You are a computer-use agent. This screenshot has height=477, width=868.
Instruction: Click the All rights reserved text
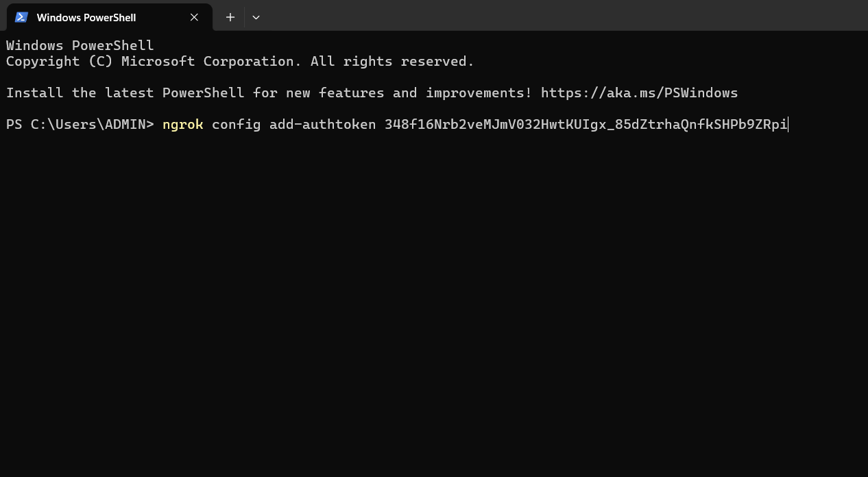391,61
